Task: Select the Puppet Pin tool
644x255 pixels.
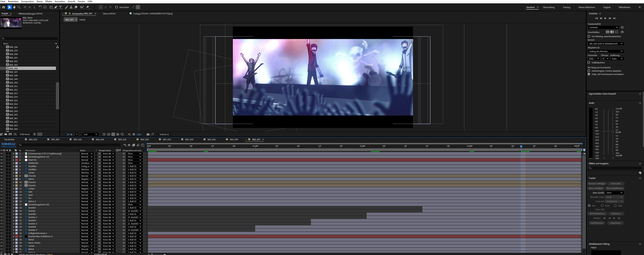Action: [88, 7]
